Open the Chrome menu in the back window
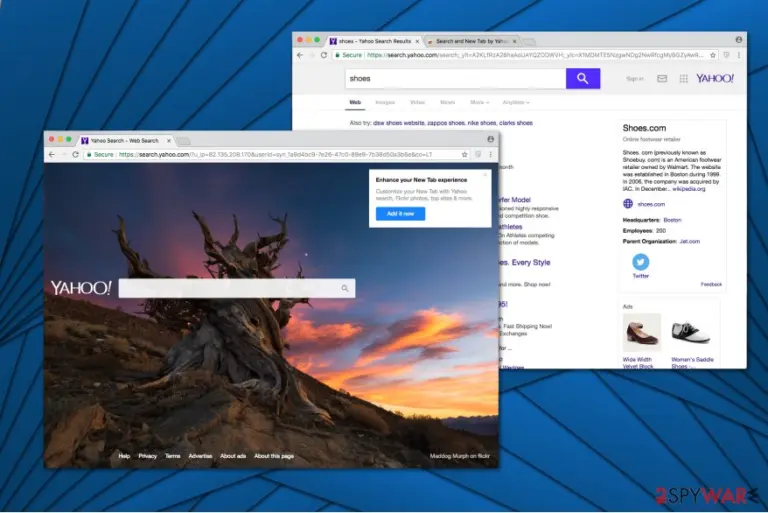Image resolution: width=768 pixels, height=513 pixels. tap(739, 55)
